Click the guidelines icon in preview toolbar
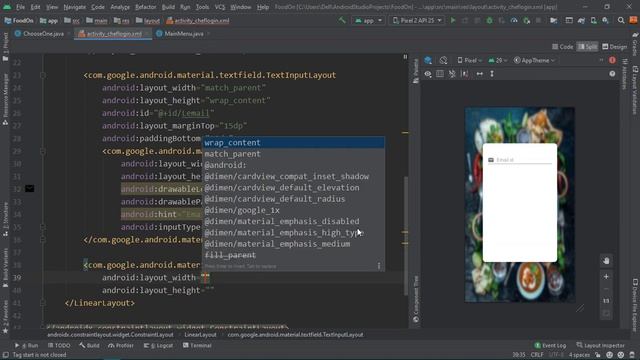The width and height of the screenshot is (640, 360). pyautogui.click(x=464, y=74)
